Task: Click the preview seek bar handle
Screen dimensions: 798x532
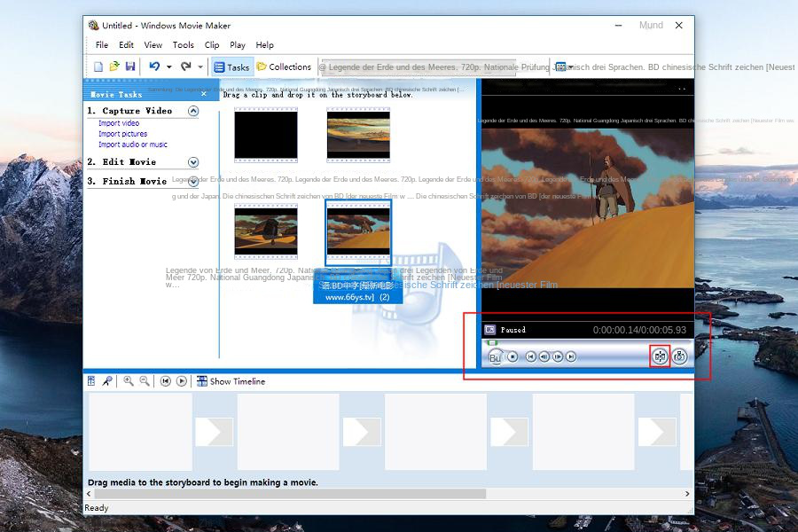Action: point(491,343)
